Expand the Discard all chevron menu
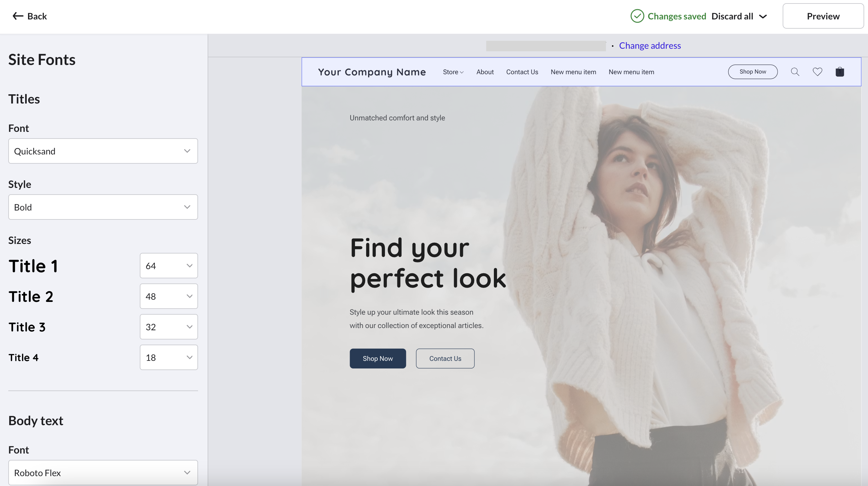Viewport: 868px width, 486px height. [763, 16]
